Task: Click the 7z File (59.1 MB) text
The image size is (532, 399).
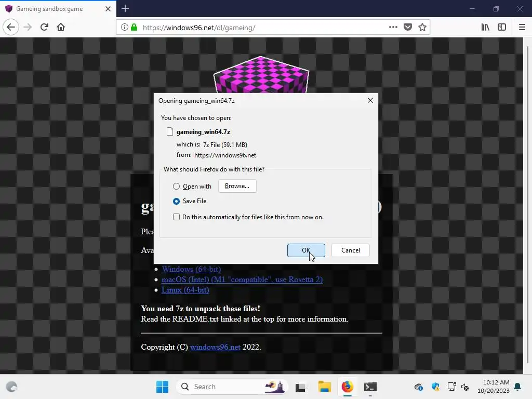Action: point(225,145)
